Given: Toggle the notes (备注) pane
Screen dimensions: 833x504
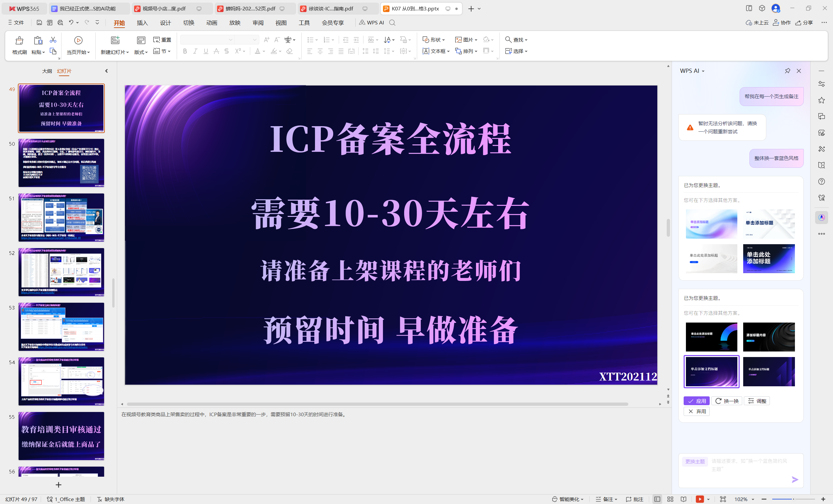Looking at the screenshot, I should point(606,499).
